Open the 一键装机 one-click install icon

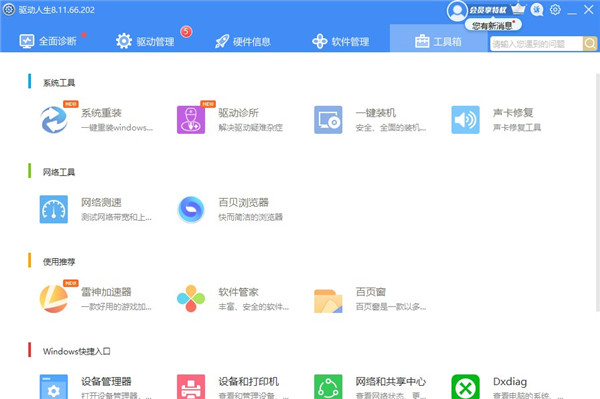pos(328,120)
